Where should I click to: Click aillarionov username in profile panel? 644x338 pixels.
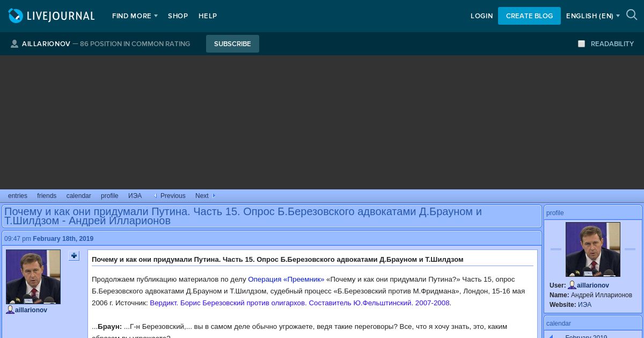(593, 285)
